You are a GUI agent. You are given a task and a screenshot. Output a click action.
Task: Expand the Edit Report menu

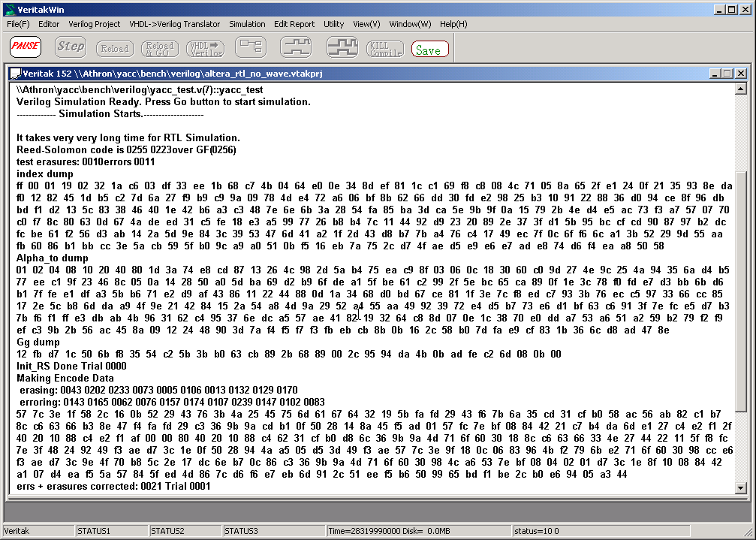pos(294,24)
